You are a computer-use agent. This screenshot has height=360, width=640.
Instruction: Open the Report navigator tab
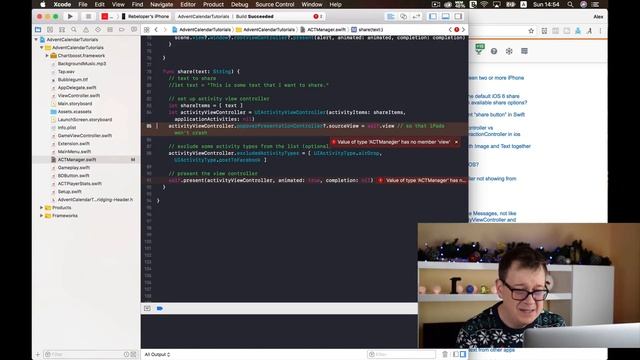[134, 29]
